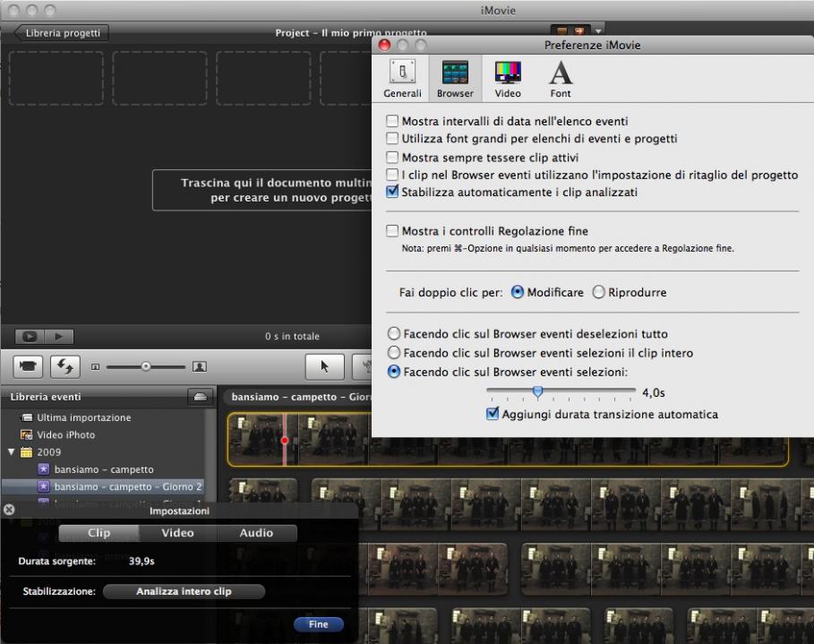Close the Preferenze iMovie window
This screenshot has height=644, width=814.
(x=385, y=45)
